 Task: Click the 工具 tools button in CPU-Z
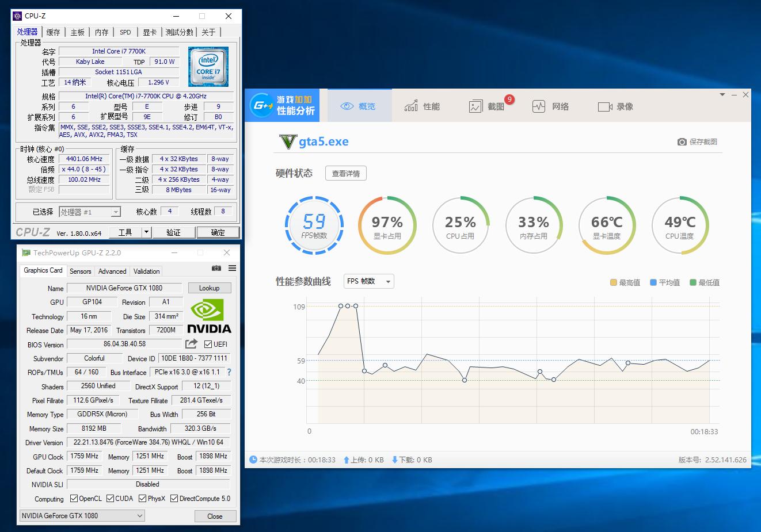pyautogui.click(x=125, y=232)
